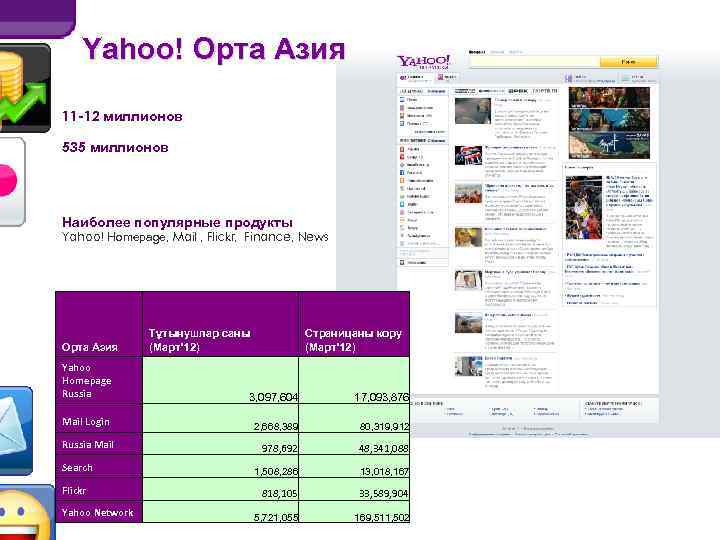Click the cell with value 48,341,088
This screenshot has width=720, height=540.
point(354,444)
